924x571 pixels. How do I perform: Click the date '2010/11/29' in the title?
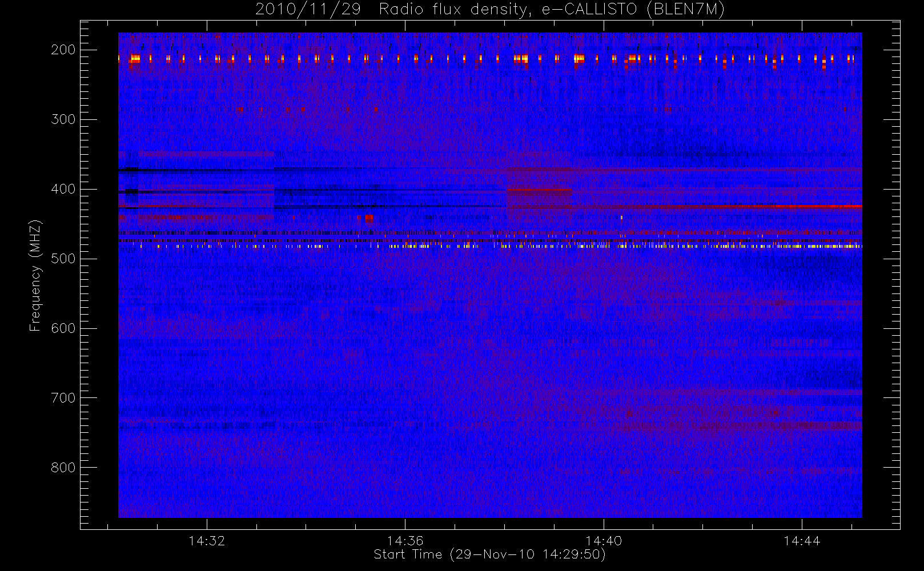(308, 10)
